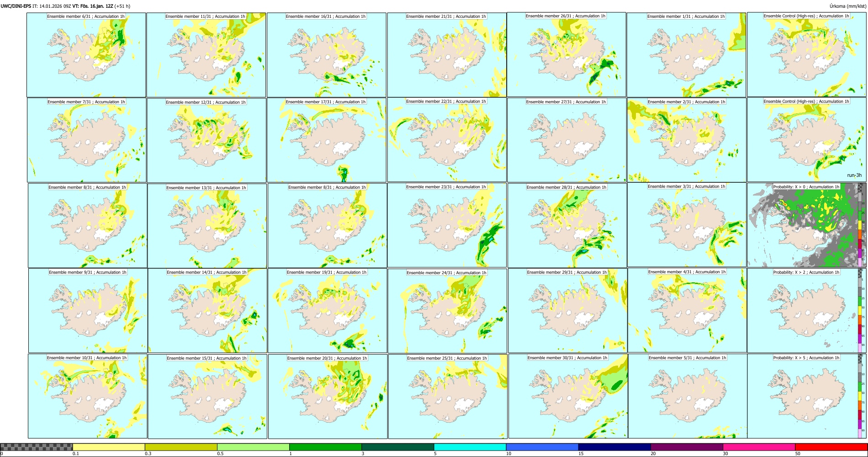View the Ensemble member 28/31 map
868x457 pixels.
pyautogui.click(x=567, y=226)
